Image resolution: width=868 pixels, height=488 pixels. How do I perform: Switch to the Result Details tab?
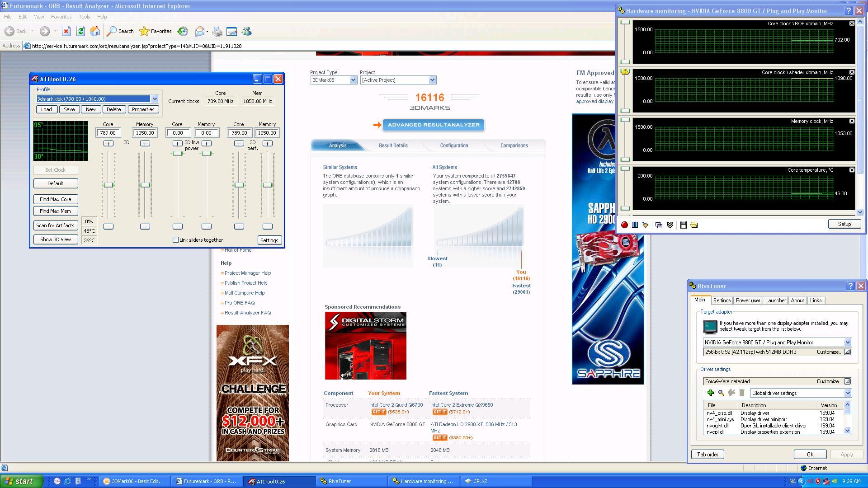pyautogui.click(x=393, y=145)
